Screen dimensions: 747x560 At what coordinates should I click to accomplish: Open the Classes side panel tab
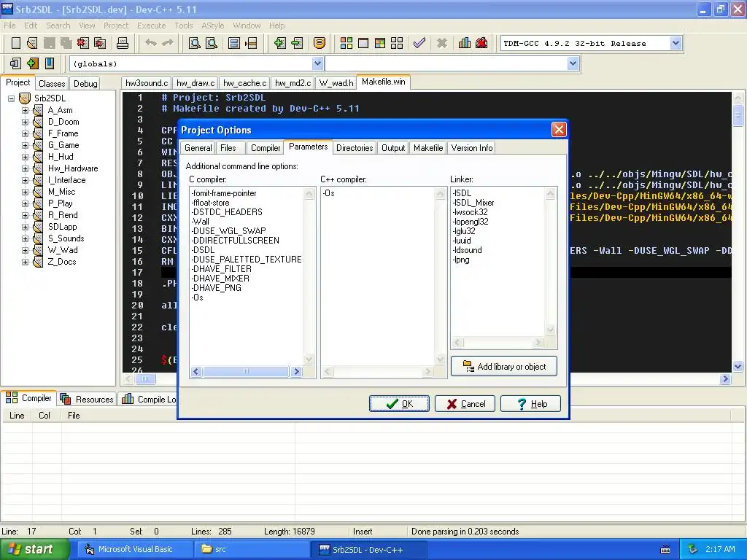click(x=52, y=84)
